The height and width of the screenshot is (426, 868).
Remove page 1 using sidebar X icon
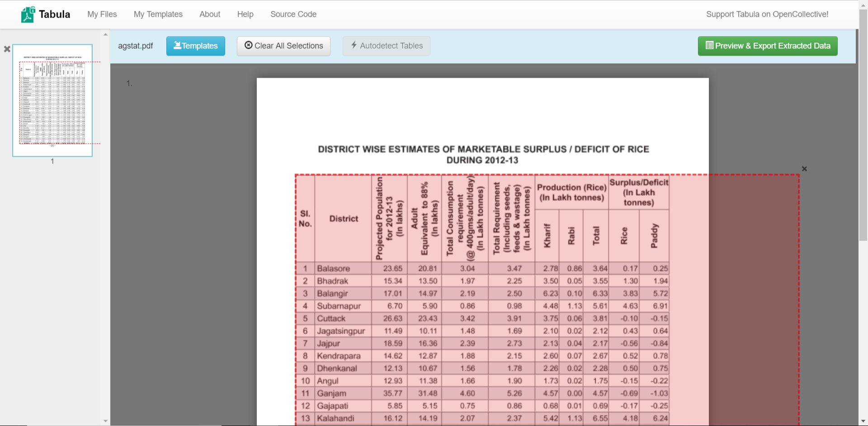(7, 49)
